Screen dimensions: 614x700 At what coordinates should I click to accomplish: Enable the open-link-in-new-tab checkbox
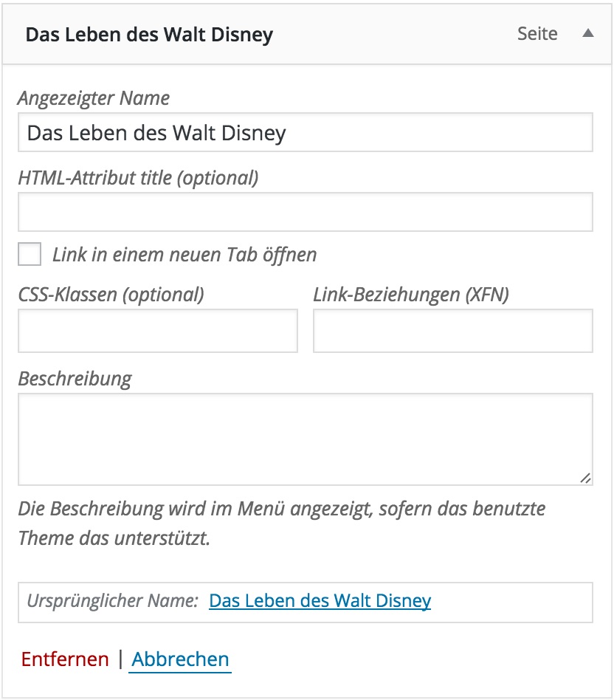(30, 255)
